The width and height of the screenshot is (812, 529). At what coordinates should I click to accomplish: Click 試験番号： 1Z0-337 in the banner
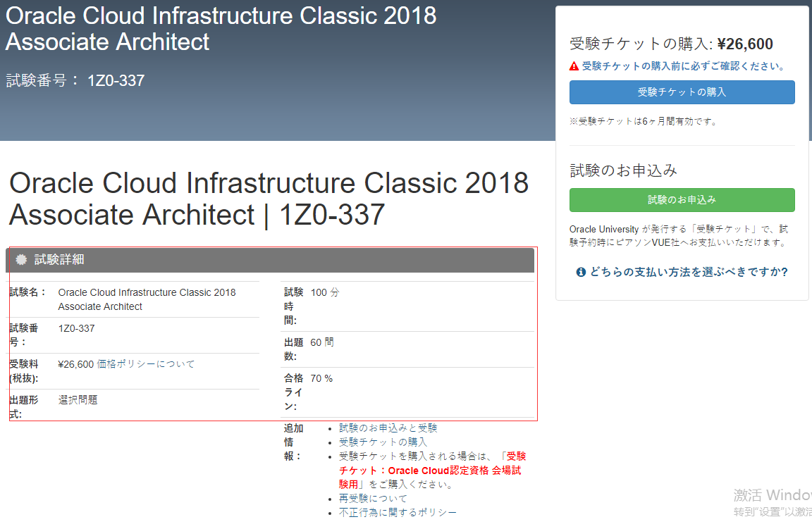[x=75, y=81]
